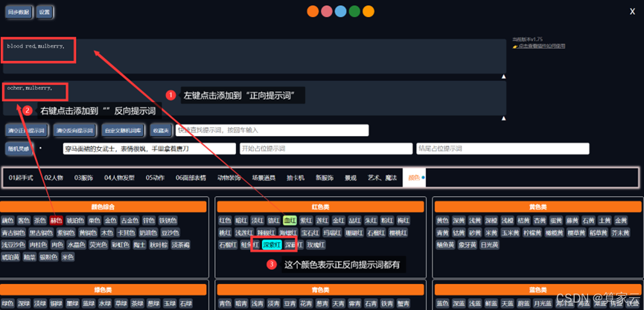Viewport: 644px width, 310px height.
Task: Add the 卡其色 tag
Action: (126, 233)
